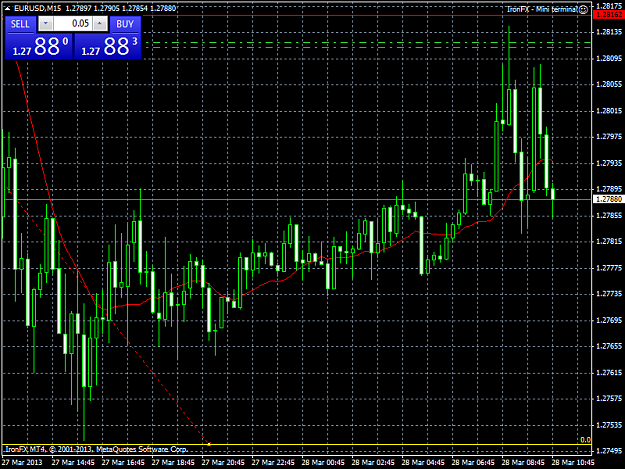Click the 1.28095 price scale label

[x=609, y=59]
